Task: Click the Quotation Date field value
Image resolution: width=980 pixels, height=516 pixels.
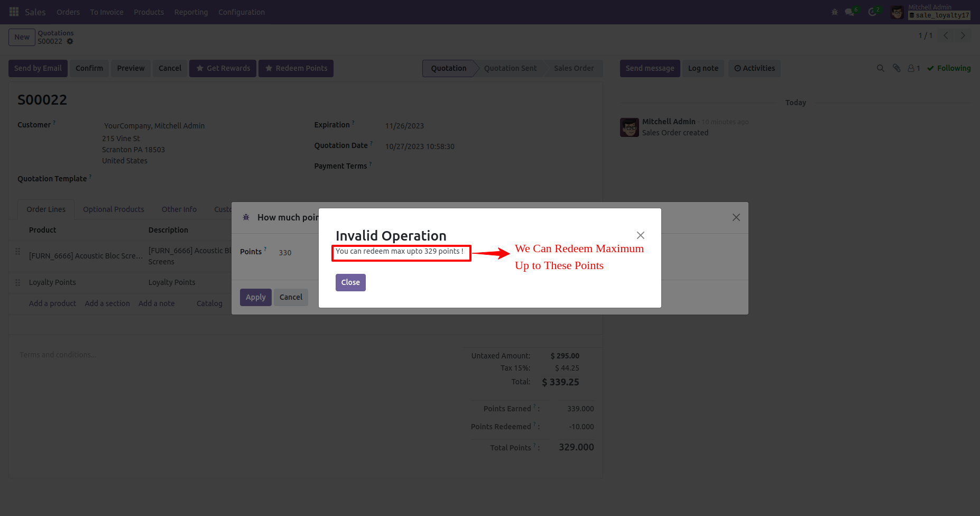Action: point(420,146)
